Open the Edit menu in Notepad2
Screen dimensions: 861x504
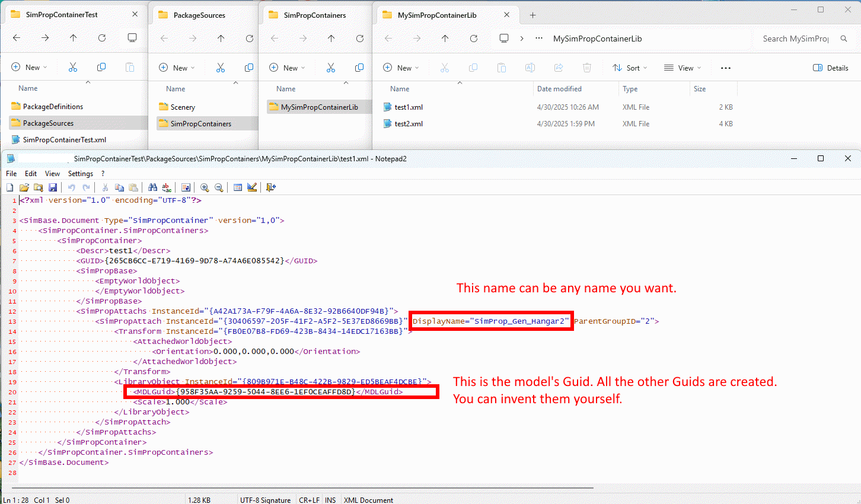point(31,174)
